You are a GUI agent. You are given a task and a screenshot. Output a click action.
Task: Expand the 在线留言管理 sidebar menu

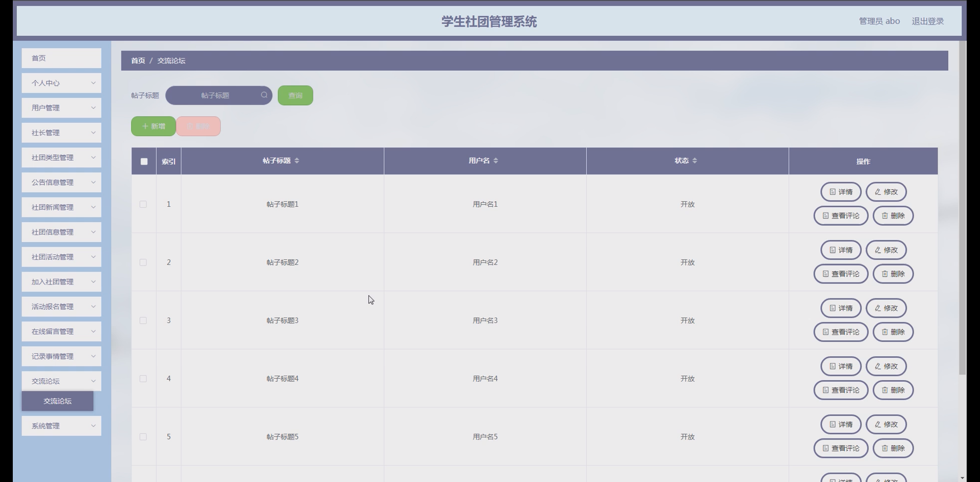(61, 332)
